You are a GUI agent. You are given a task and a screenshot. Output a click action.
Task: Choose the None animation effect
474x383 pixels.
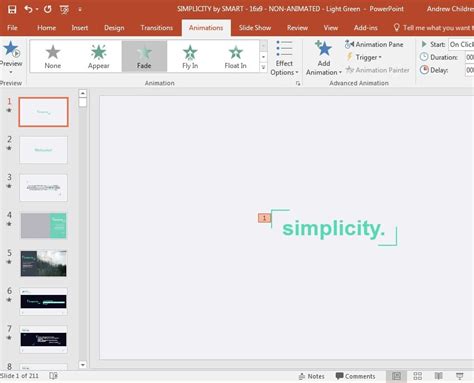pyautogui.click(x=53, y=56)
